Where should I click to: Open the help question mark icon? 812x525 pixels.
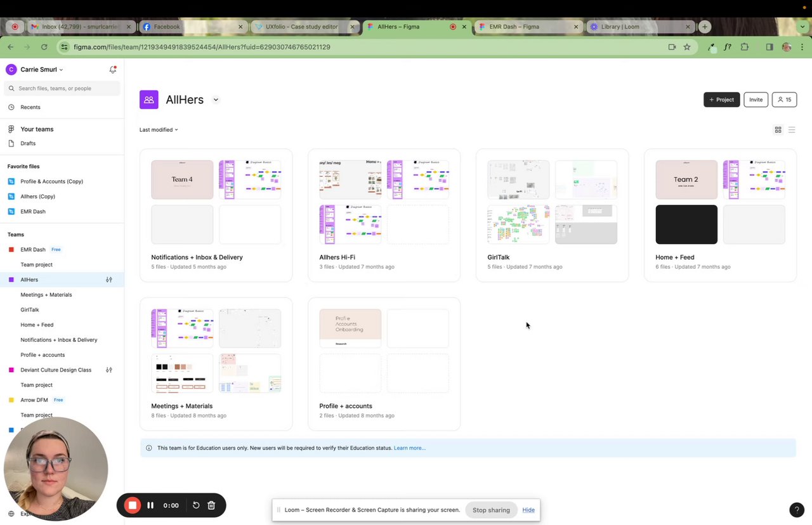click(797, 510)
